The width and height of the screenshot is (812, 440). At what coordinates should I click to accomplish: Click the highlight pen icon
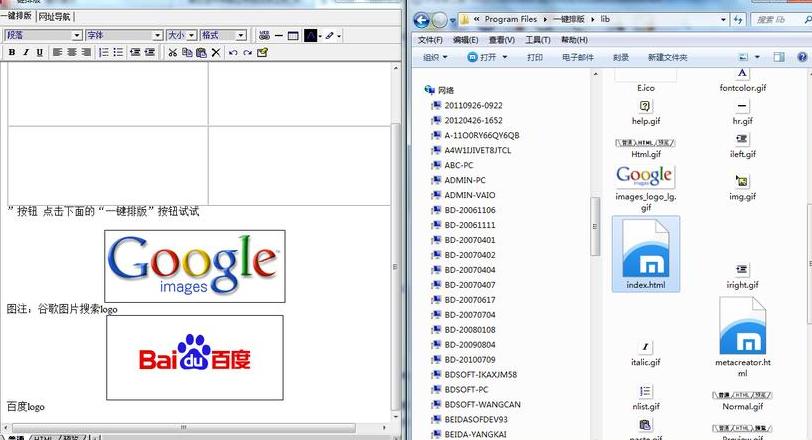[x=329, y=35]
